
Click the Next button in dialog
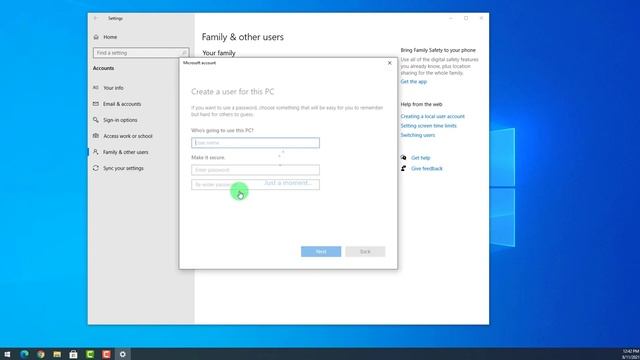point(321,251)
